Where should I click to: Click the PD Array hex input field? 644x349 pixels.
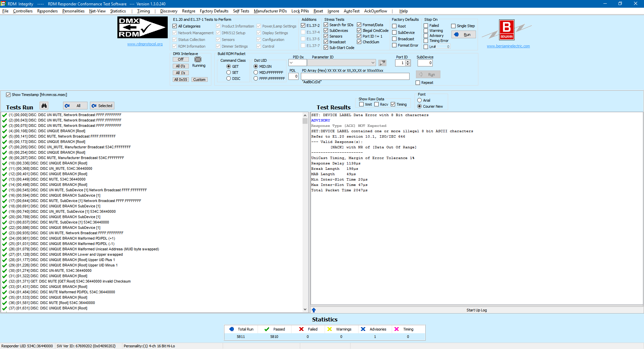(355, 77)
